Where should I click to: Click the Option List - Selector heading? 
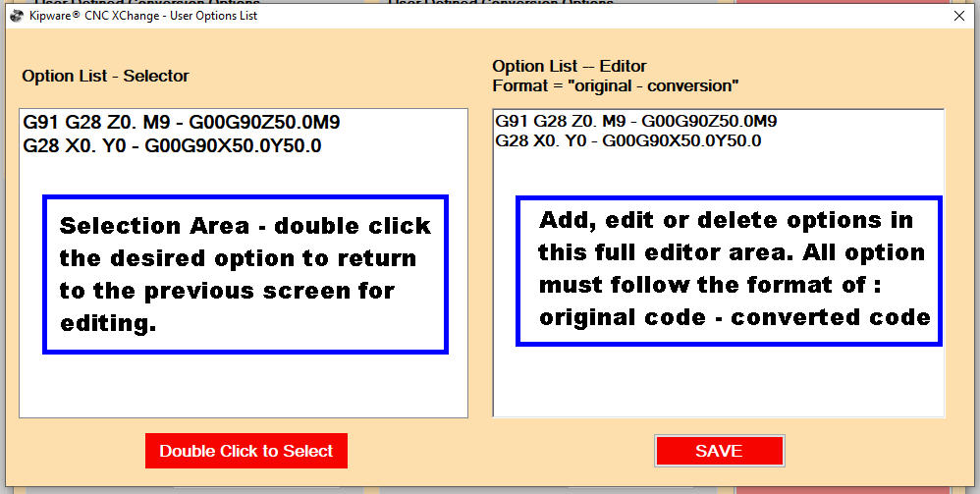(x=106, y=77)
